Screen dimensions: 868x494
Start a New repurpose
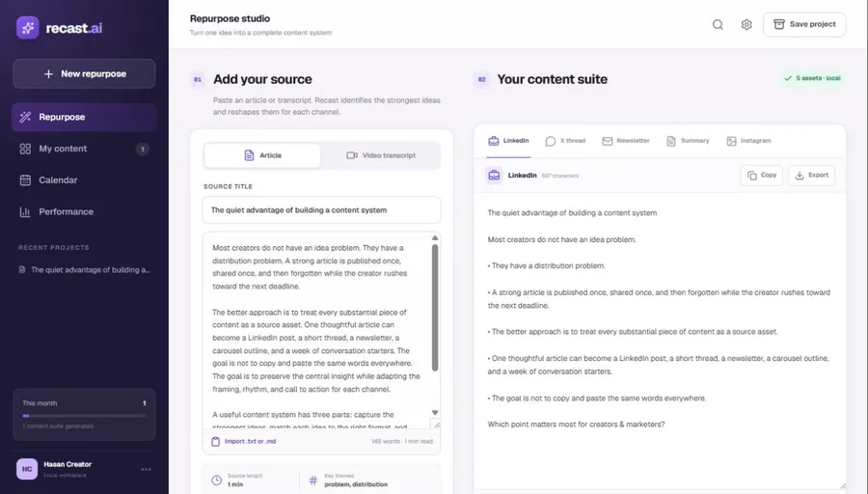(x=84, y=73)
